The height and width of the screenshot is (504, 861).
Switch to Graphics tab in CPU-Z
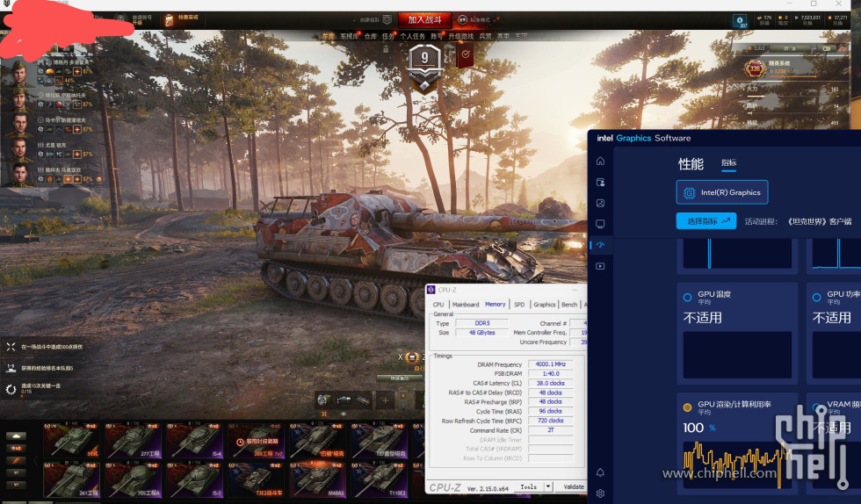click(544, 304)
